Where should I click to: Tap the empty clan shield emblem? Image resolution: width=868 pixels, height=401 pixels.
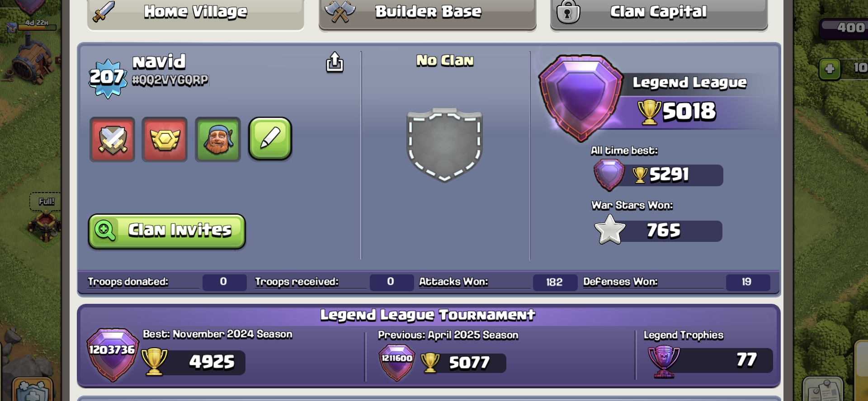(x=444, y=145)
